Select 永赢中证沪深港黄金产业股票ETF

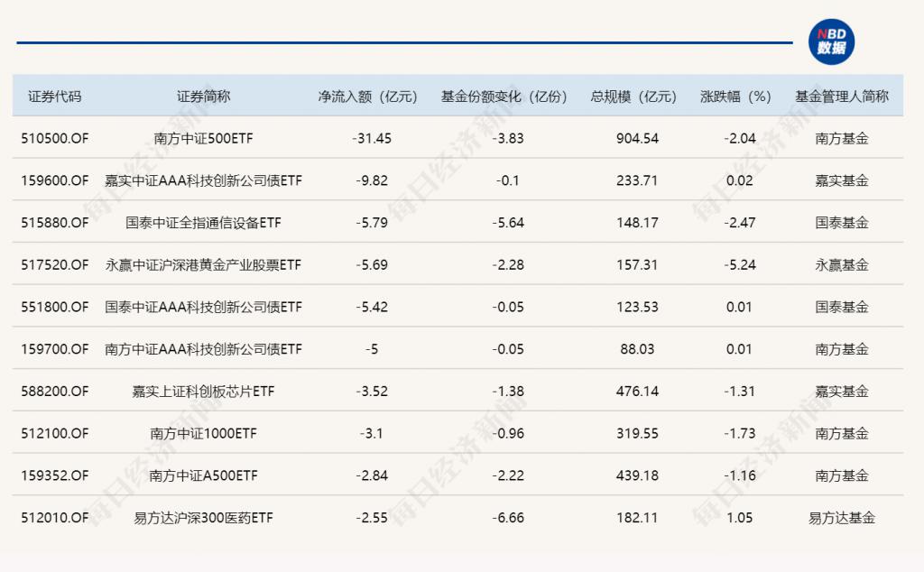click(206, 264)
